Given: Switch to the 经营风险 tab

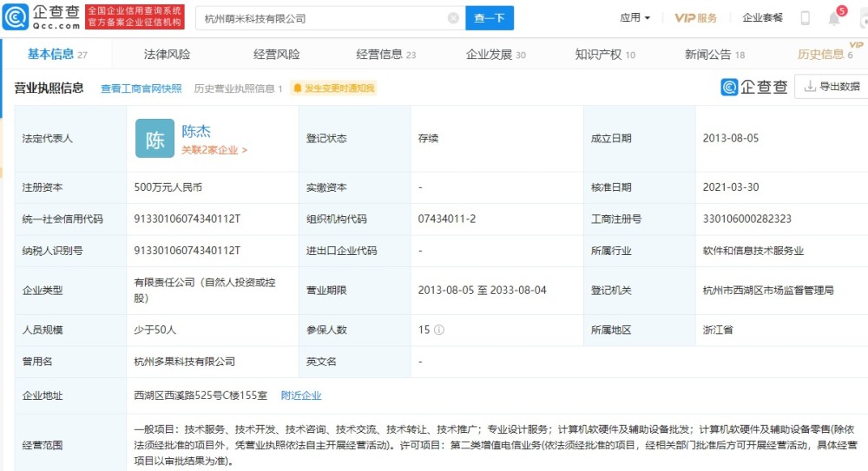Looking at the screenshot, I should (x=276, y=55).
